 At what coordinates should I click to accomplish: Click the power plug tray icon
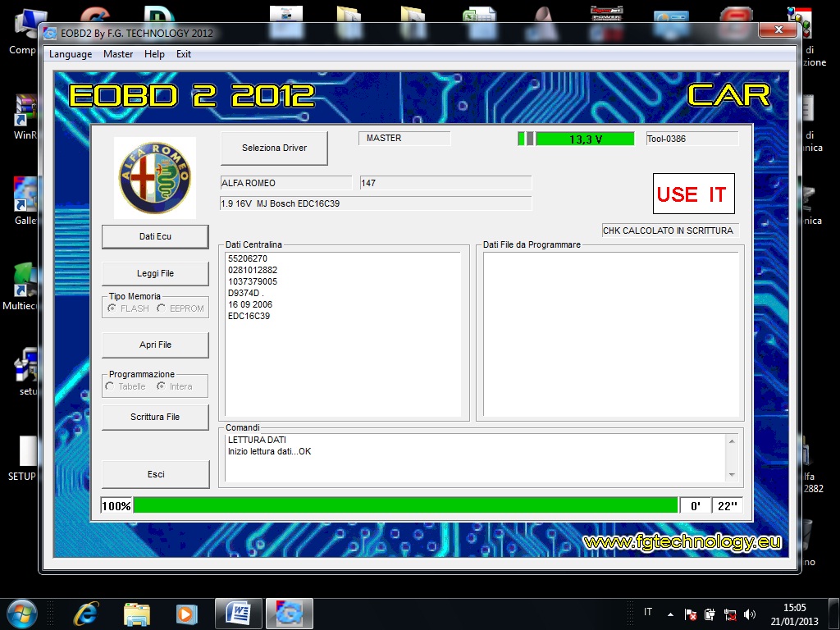pyautogui.click(x=710, y=614)
